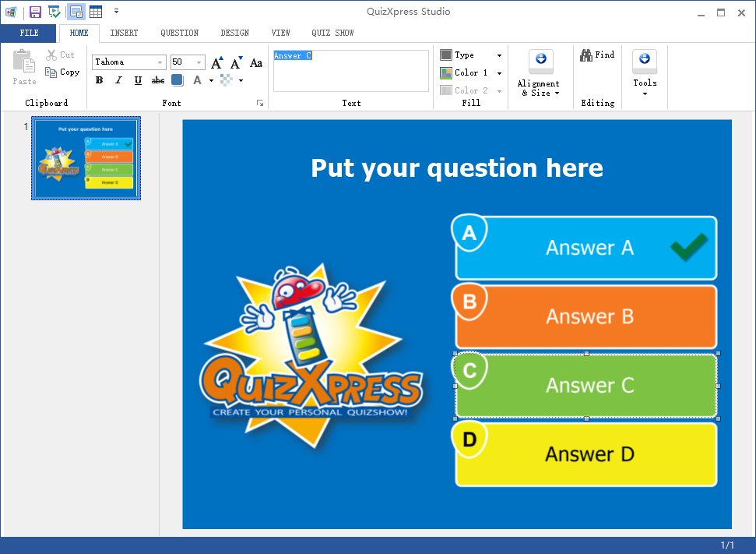Apply underline formatting

coord(138,80)
